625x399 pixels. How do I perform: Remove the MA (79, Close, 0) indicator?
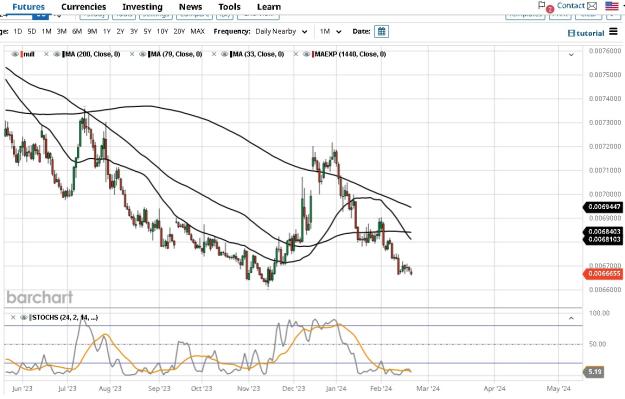pyautogui.click(x=132, y=54)
